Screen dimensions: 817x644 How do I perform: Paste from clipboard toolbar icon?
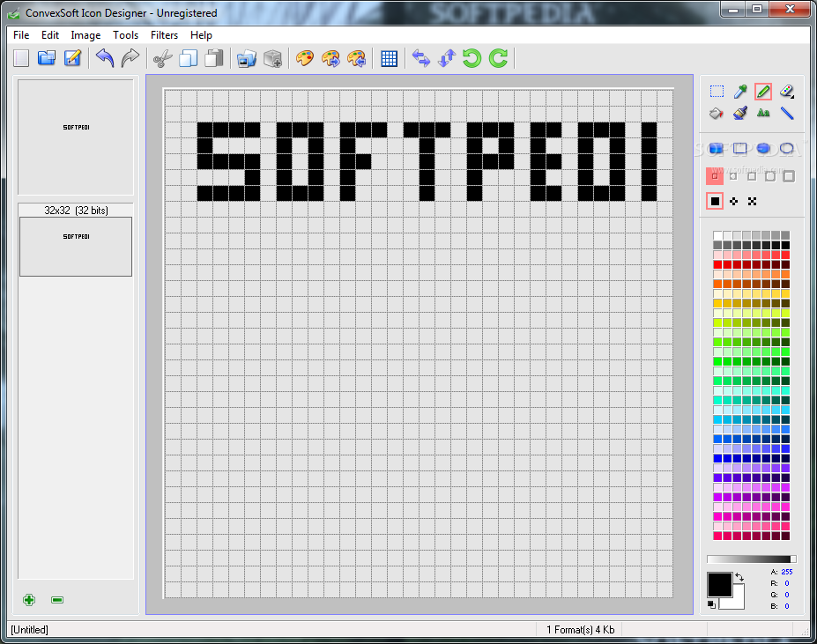coord(213,58)
